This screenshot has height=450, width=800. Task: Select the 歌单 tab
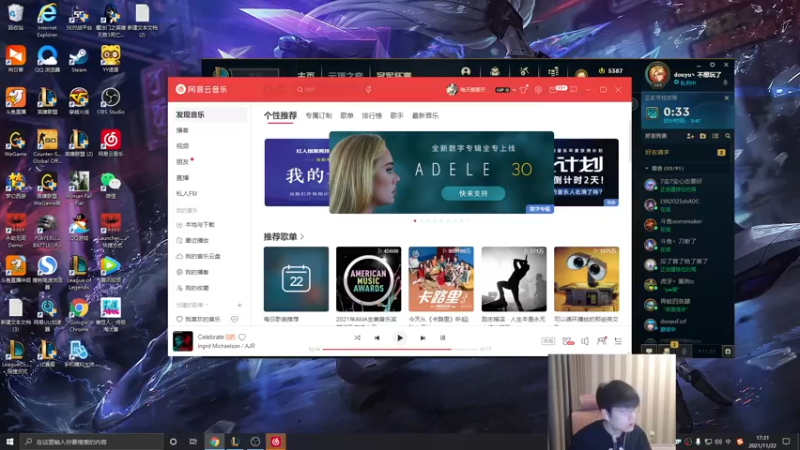point(347,116)
